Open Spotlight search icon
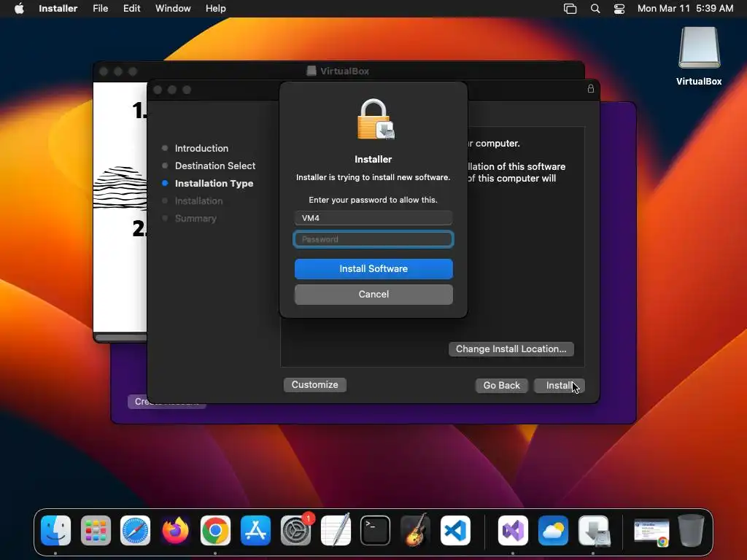This screenshot has height=560, width=747. 595,9
